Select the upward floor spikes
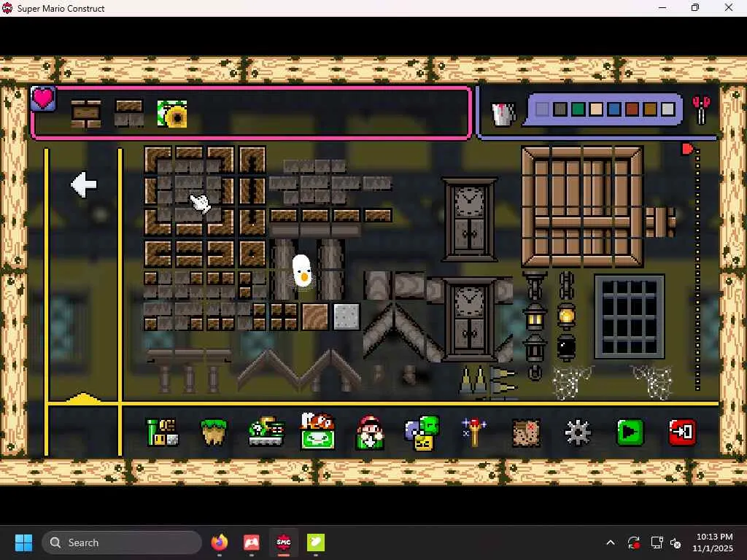The height and width of the screenshot is (560, 747). (473, 380)
